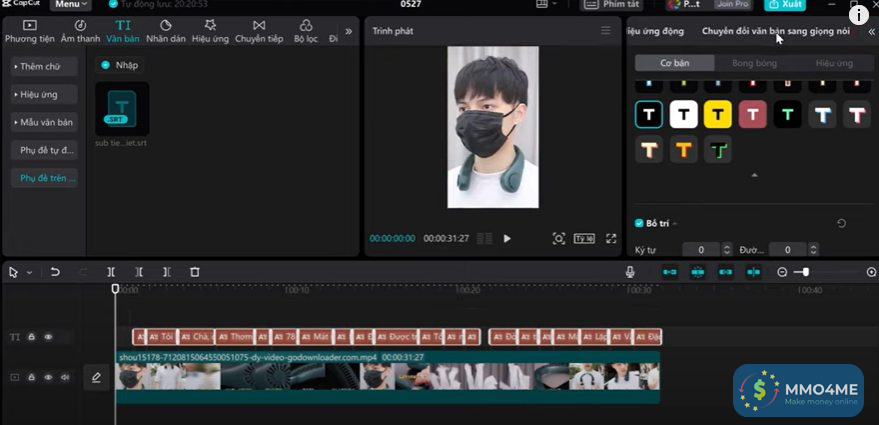Image resolution: width=879 pixels, height=425 pixels.
Task: Click the microphone record voiceover icon
Action: tap(630, 272)
